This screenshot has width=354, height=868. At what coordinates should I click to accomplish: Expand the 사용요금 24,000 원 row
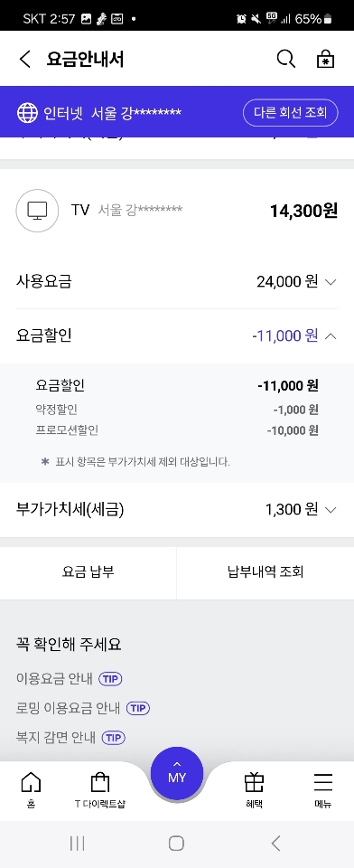[x=177, y=282]
